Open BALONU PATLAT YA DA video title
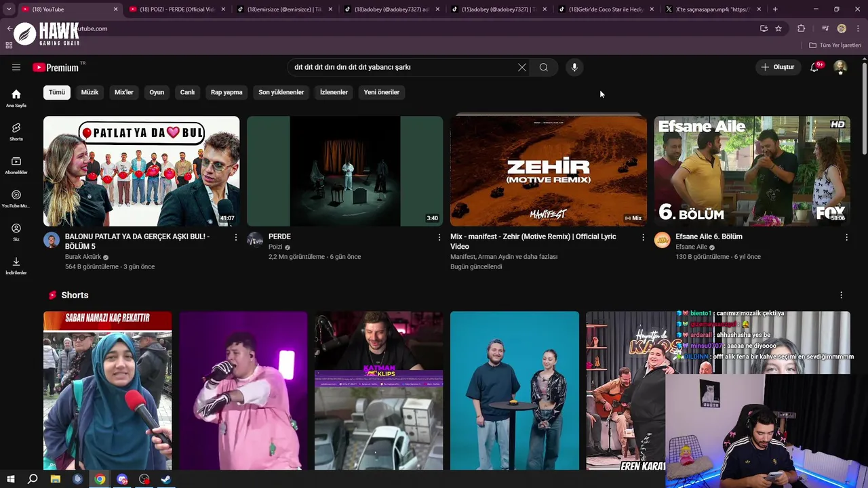Screen dimensions: 868x488 click(x=137, y=241)
